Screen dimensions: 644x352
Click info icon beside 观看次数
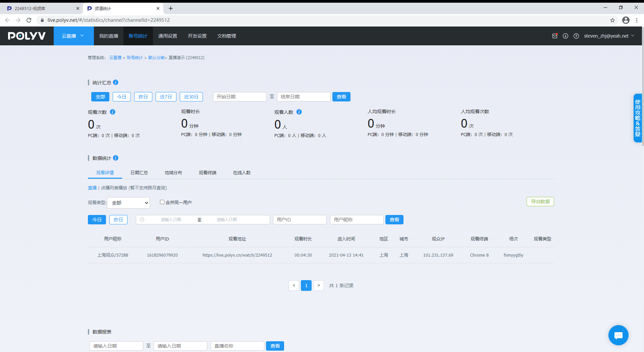[113, 112]
